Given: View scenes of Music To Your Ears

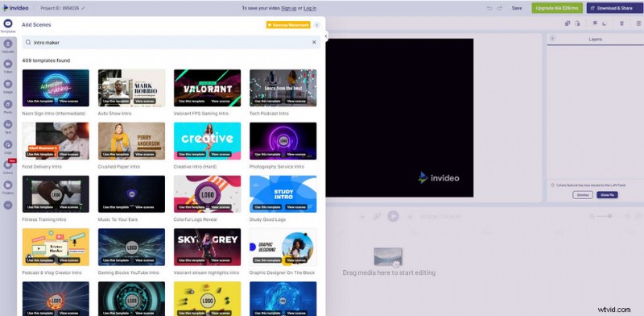Looking at the screenshot, I should tap(145, 207).
